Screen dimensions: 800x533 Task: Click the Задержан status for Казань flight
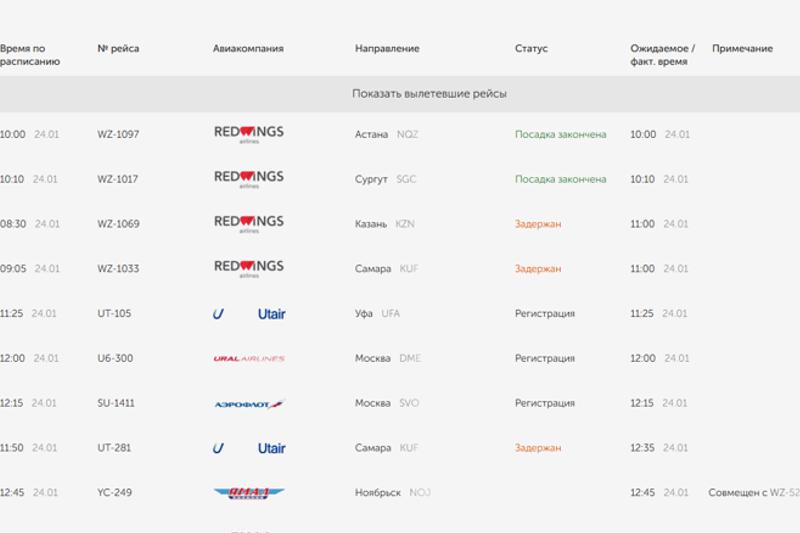(538, 224)
